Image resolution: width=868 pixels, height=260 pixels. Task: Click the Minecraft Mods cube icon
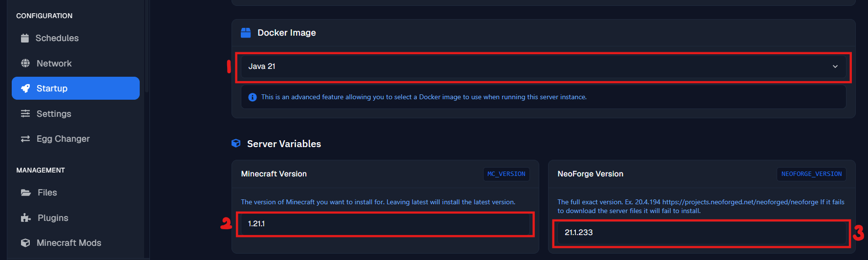pos(25,243)
